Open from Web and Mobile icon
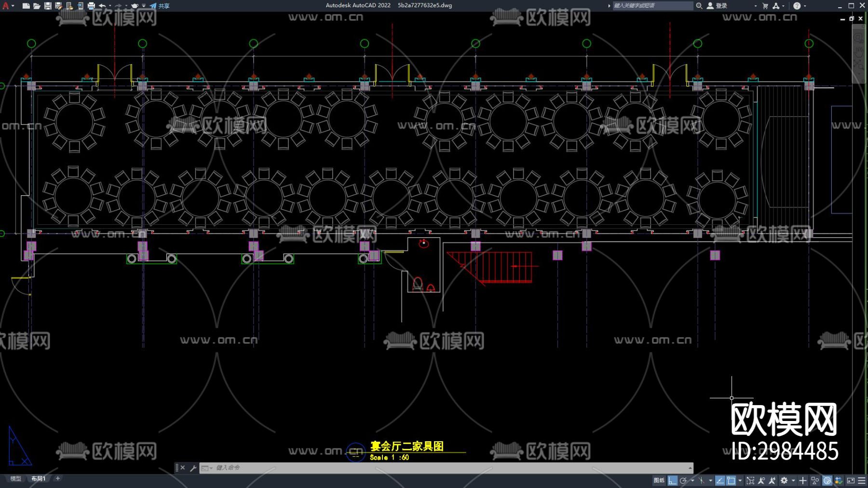 pos(69,6)
